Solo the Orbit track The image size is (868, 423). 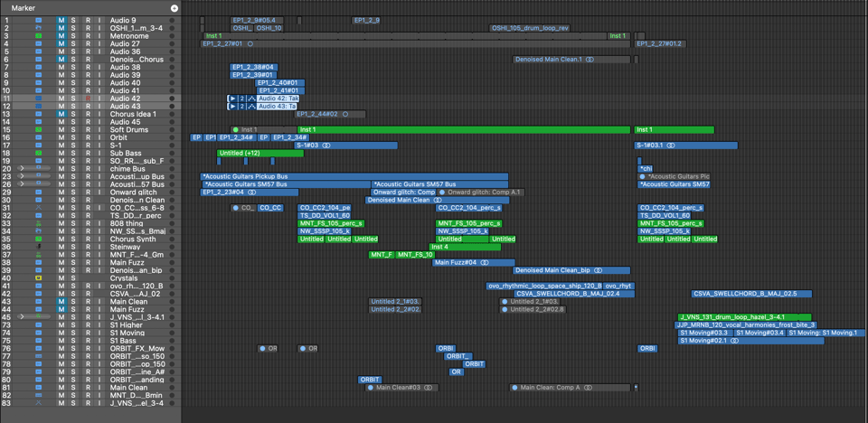(x=73, y=138)
